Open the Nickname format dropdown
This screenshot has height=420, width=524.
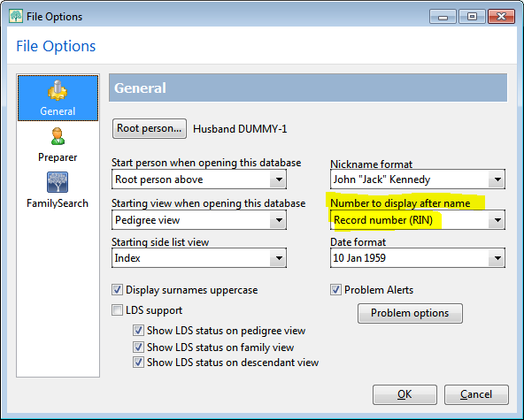pos(418,179)
